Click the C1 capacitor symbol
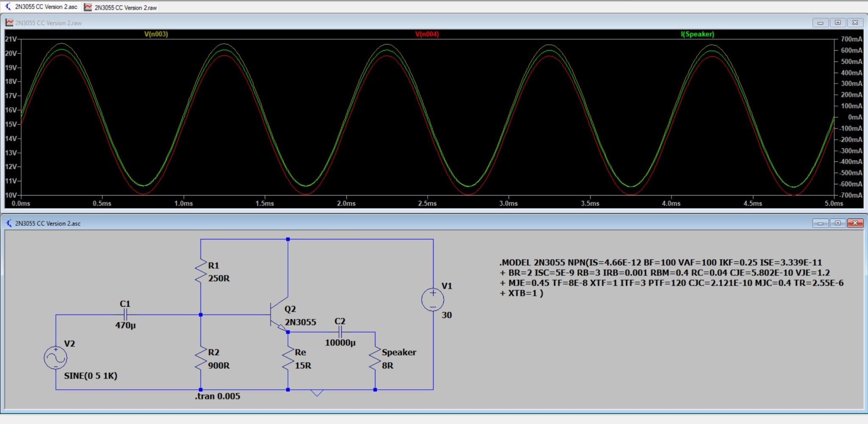Screen dimensions: 868x424 coord(125,314)
